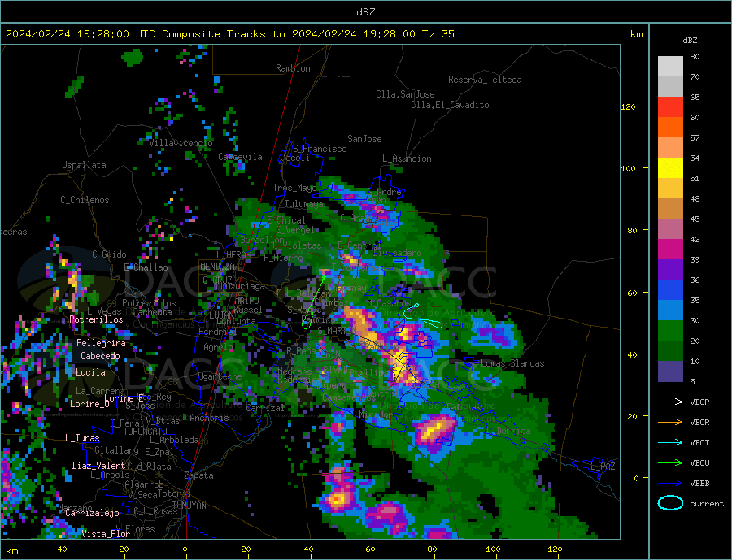732x560 pixels.
Task: Click the white VBCP arrow legend icon
Action: (670, 402)
